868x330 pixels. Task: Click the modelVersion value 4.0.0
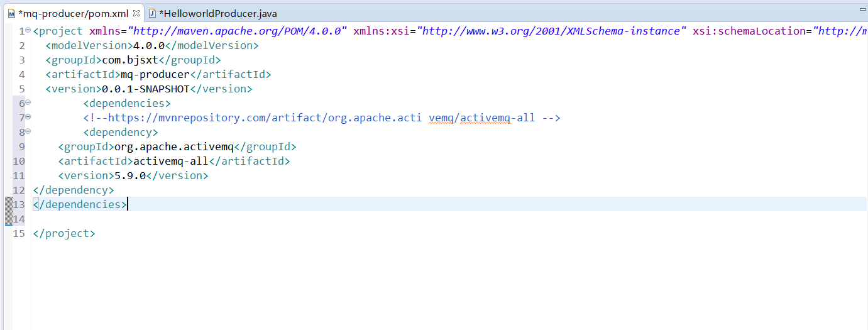coord(149,45)
